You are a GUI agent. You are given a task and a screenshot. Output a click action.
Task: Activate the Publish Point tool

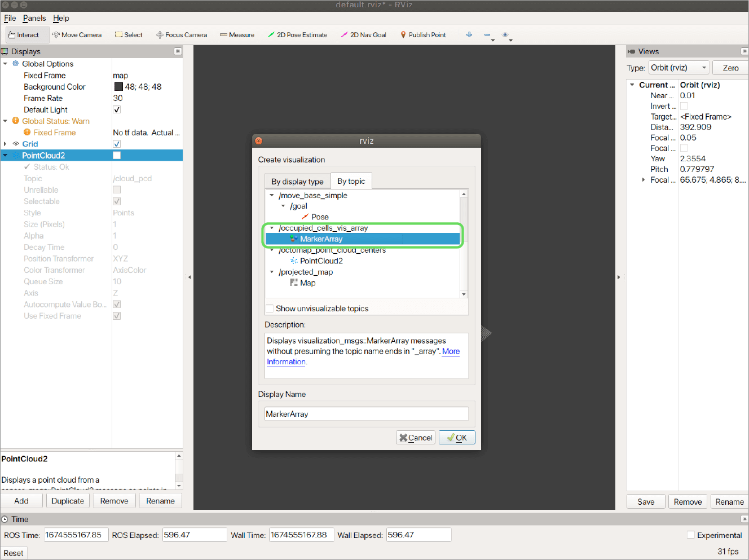[423, 35]
